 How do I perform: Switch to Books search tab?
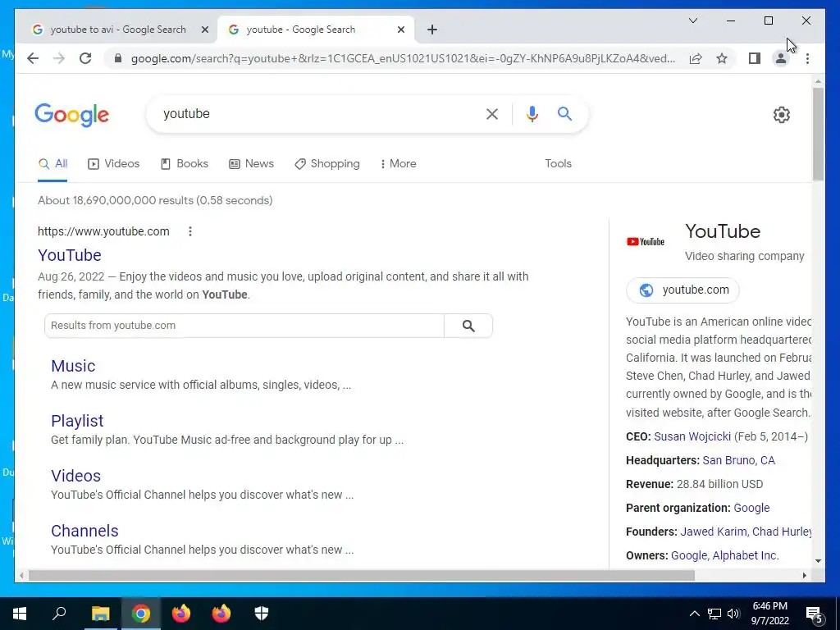[185, 164]
